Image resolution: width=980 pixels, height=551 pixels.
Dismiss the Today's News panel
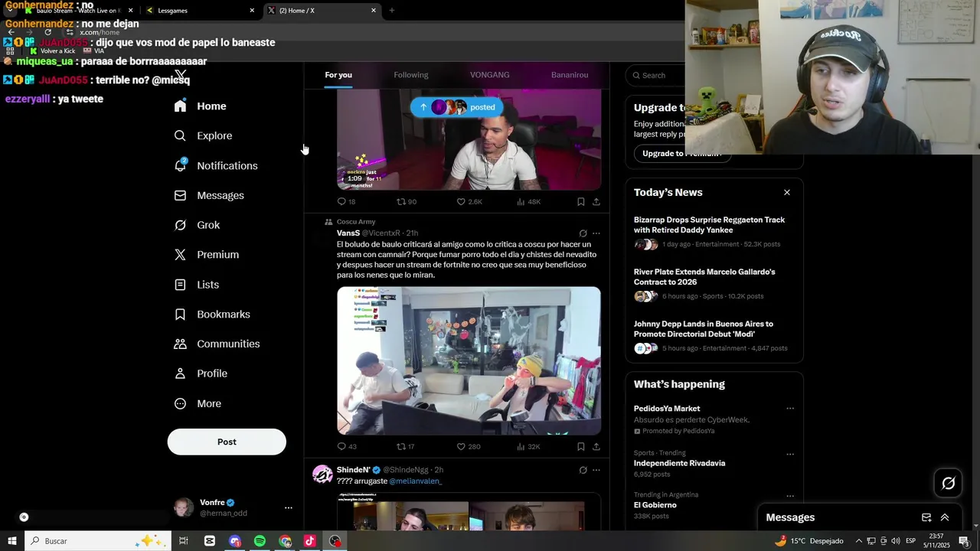pyautogui.click(x=787, y=192)
